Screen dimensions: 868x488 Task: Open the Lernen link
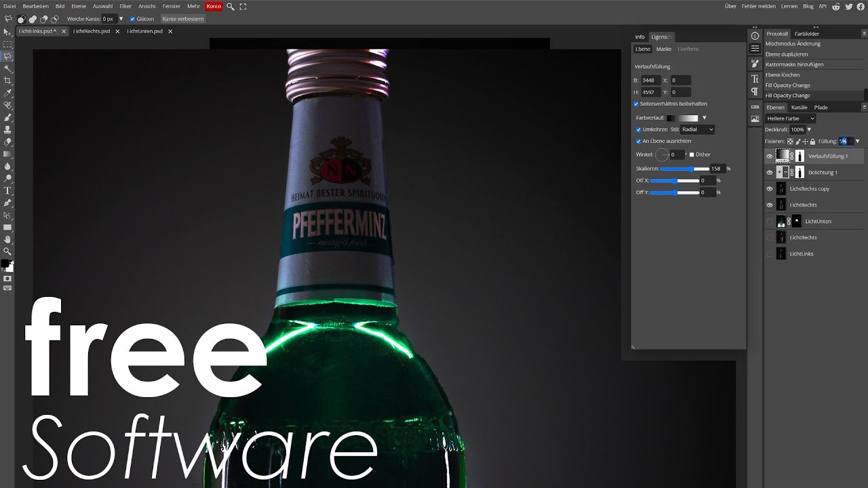point(789,6)
